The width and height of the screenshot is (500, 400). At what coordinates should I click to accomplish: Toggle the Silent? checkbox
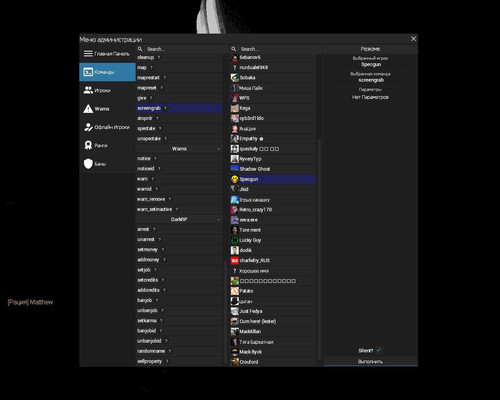coord(379,350)
